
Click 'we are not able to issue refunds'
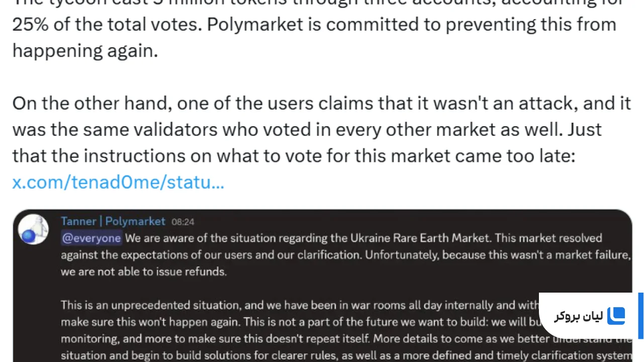click(144, 272)
